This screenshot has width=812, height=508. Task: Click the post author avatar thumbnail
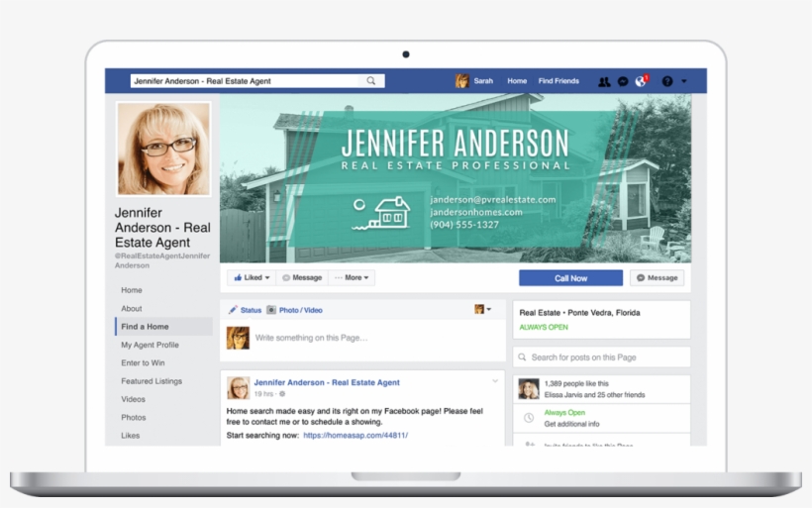tap(239, 387)
